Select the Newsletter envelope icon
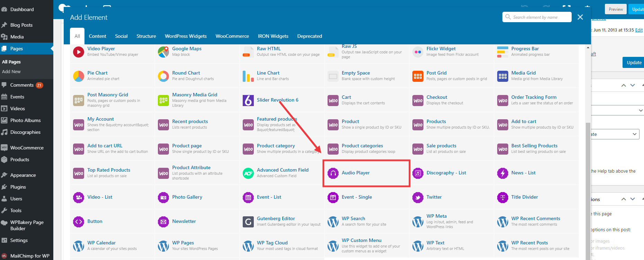This screenshot has width=644, height=260. [x=163, y=222]
